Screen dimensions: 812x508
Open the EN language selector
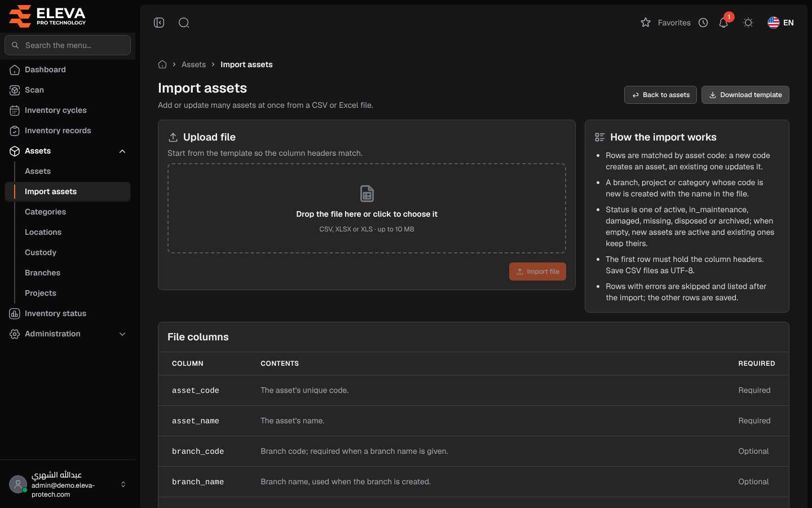(781, 23)
